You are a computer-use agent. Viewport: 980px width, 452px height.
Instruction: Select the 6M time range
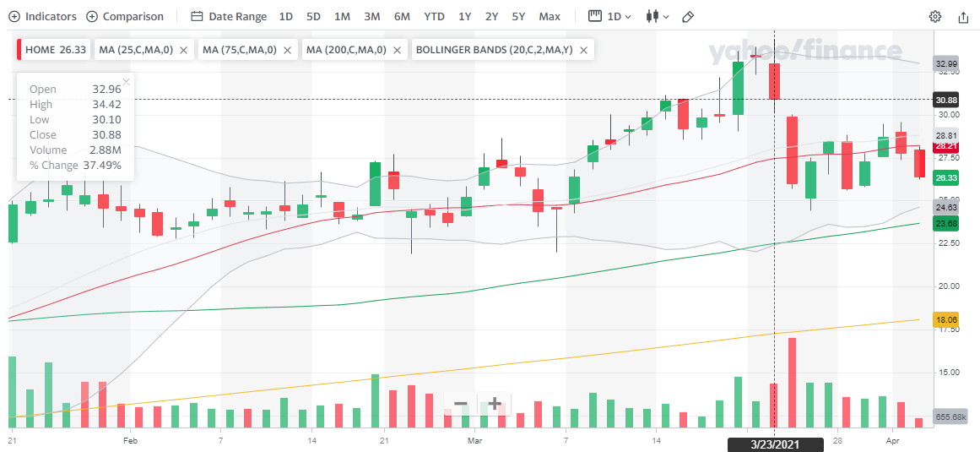pos(402,16)
